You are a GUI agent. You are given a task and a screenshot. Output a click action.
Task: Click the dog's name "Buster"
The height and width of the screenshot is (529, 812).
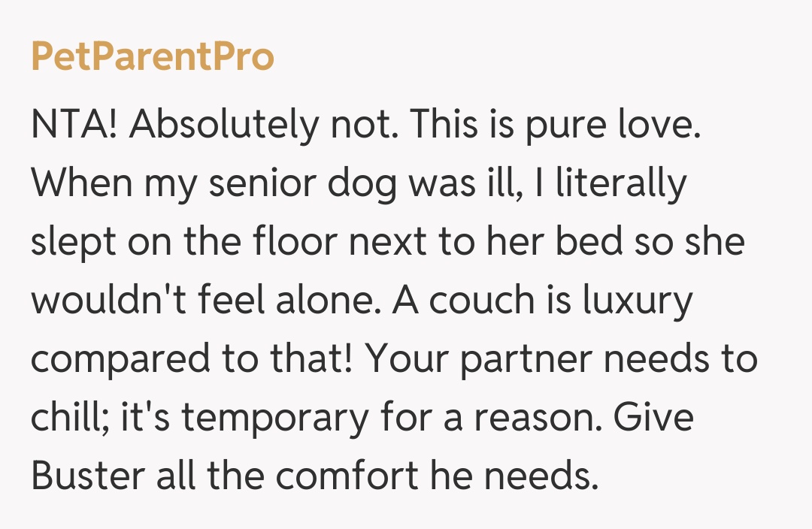(83, 478)
